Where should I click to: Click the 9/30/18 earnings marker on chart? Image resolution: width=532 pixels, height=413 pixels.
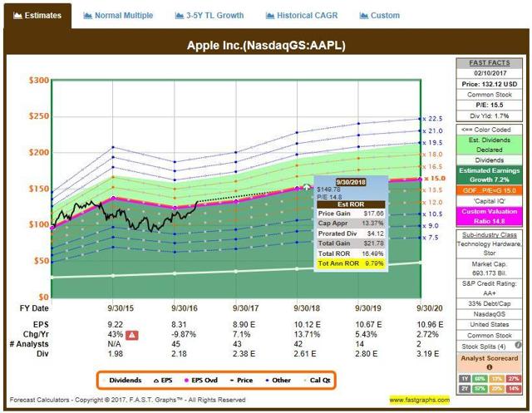click(298, 189)
